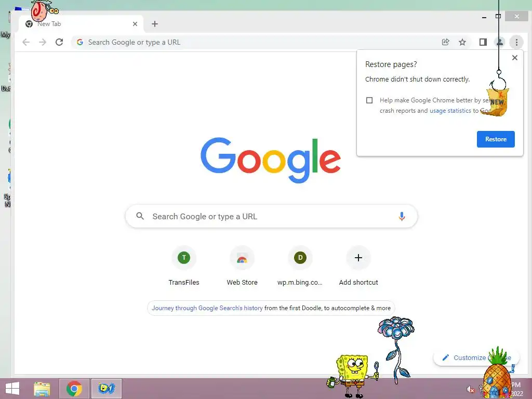This screenshot has height=399, width=532.
Task: Open the side panel icon
Action: pyautogui.click(x=483, y=42)
